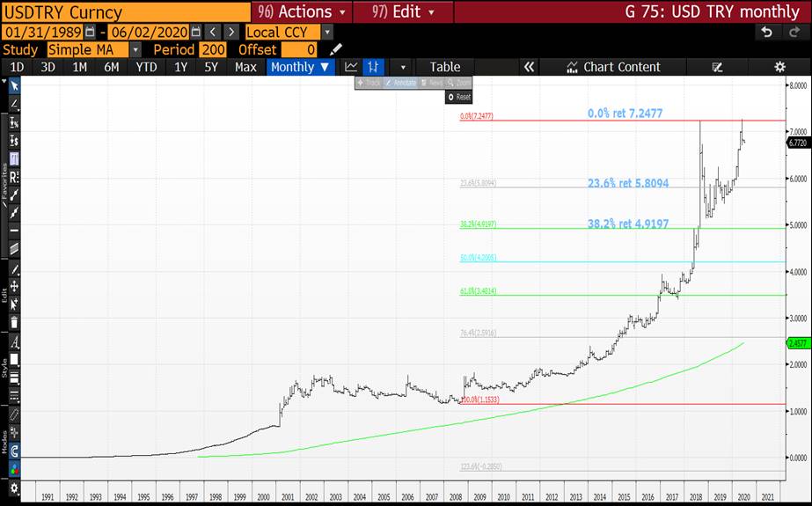
Task: Click the RGB color mode icon
Action: coord(14,469)
